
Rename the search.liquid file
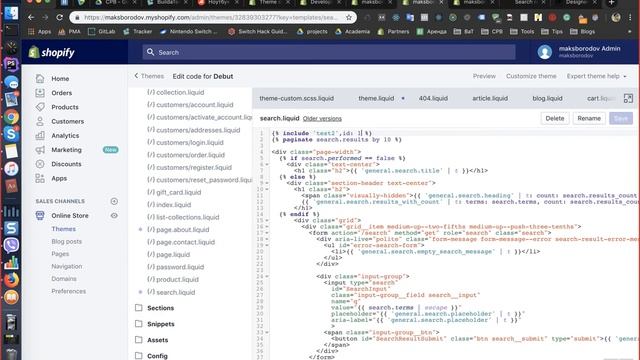point(589,118)
